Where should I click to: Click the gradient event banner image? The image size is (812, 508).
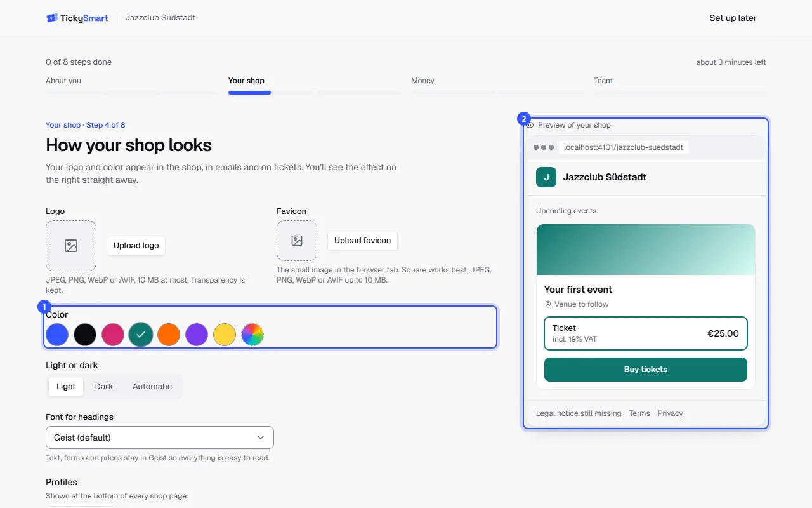(646, 250)
